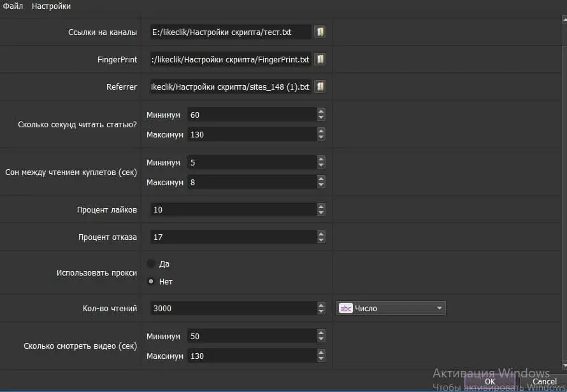This screenshot has height=392, width=567.
Task: Open file browser for Ссылки на каналы
Action: (320, 32)
